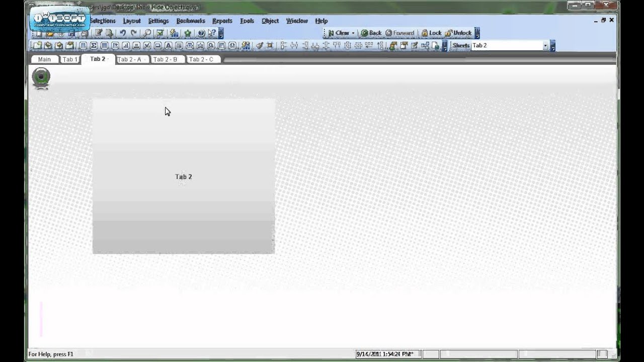Screen dimensions: 644x362
Task: Open the Tools menu
Action: 247,21
